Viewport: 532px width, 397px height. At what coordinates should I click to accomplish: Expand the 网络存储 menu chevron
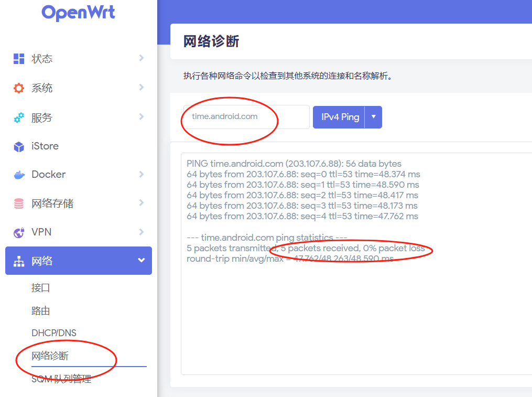pyautogui.click(x=142, y=203)
